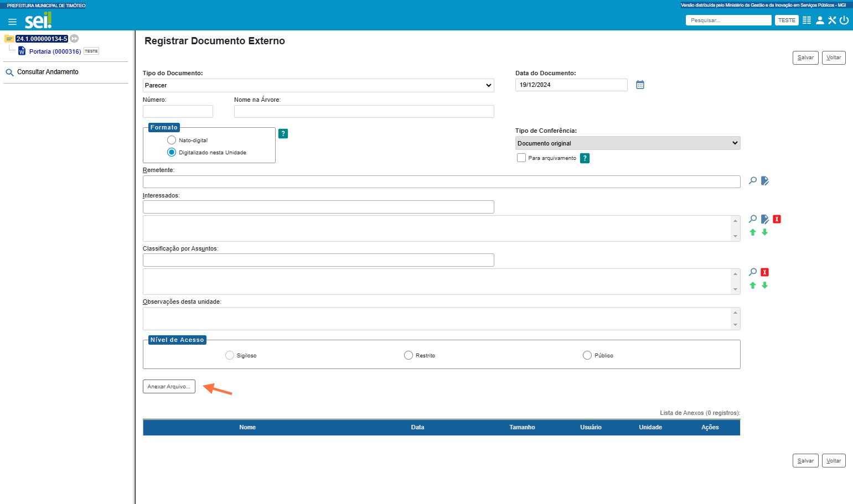
Task: Open the calendar date picker icon
Action: tap(640, 85)
